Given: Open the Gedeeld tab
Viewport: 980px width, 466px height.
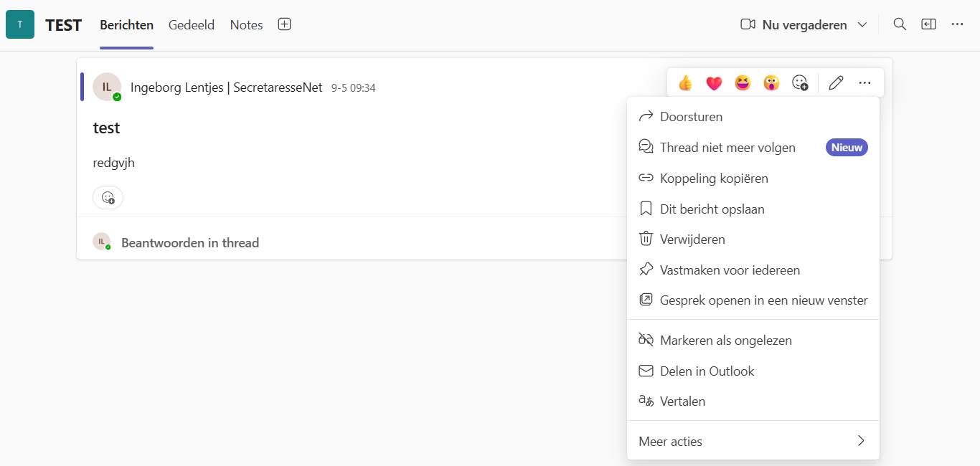Looking at the screenshot, I should (x=192, y=25).
